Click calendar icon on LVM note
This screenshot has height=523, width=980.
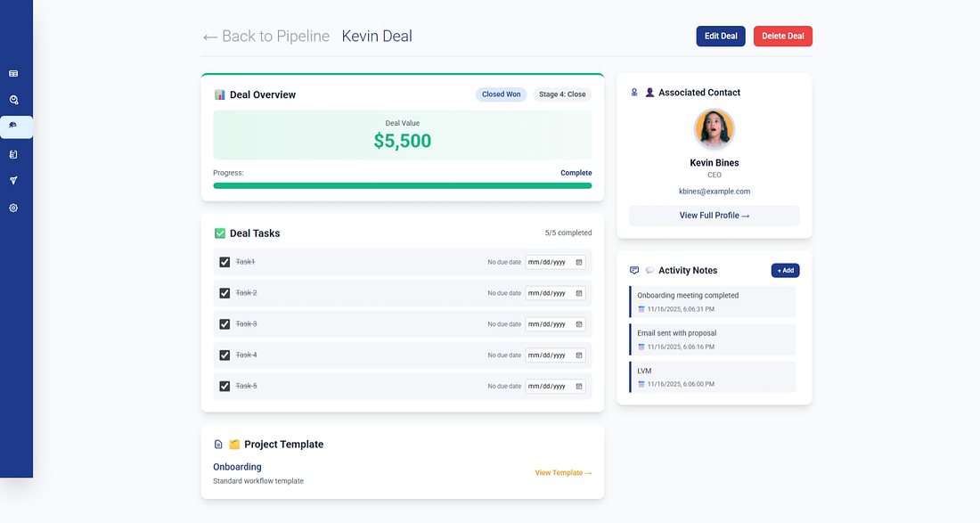pyautogui.click(x=641, y=384)
